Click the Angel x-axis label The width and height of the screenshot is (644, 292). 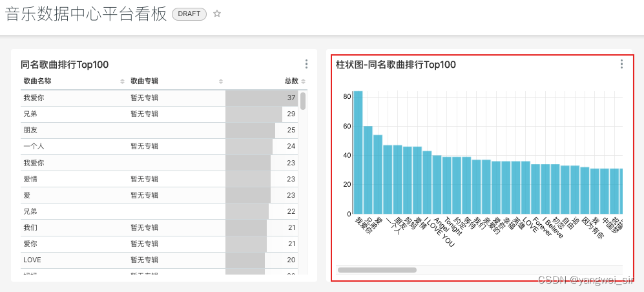(442, 224)
